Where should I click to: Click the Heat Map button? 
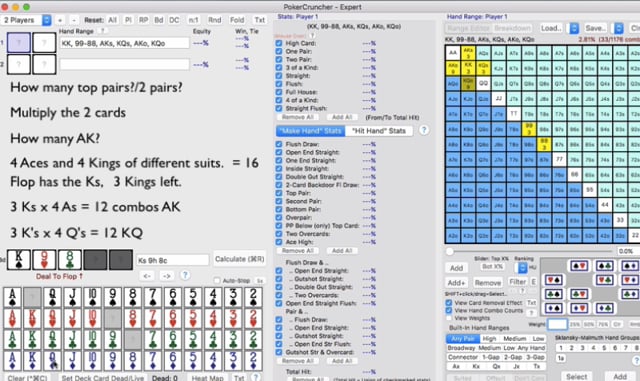(x=207, y=378)
